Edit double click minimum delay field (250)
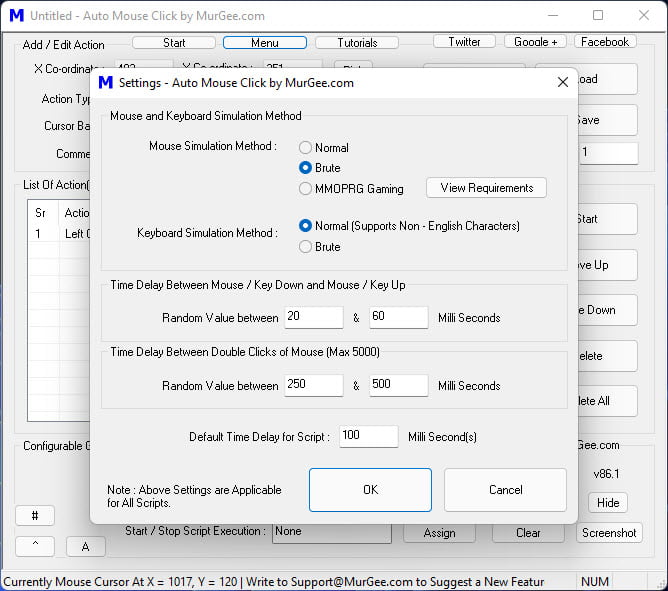The height and width of the screenshot is (591, 668). (314, 385)
